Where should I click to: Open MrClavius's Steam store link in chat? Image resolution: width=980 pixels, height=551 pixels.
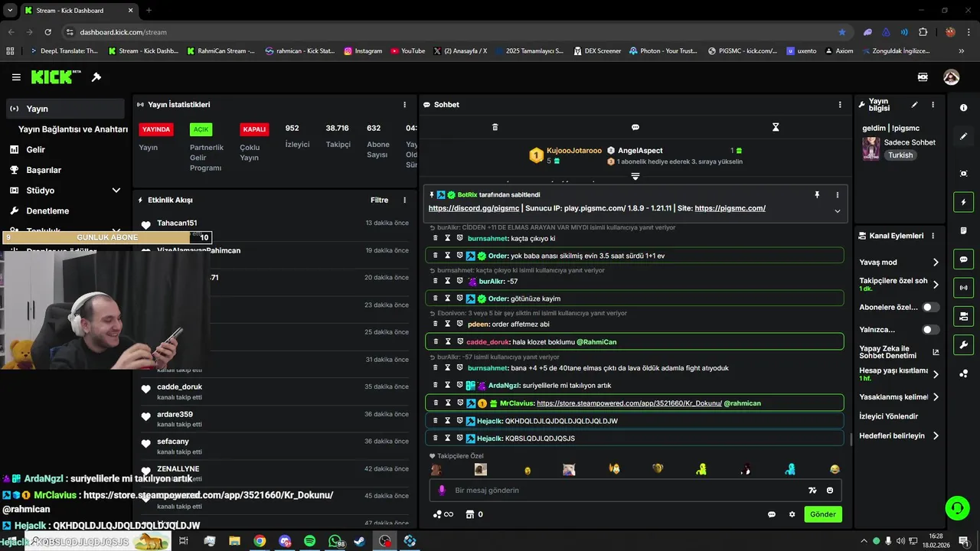click(629, 403)
